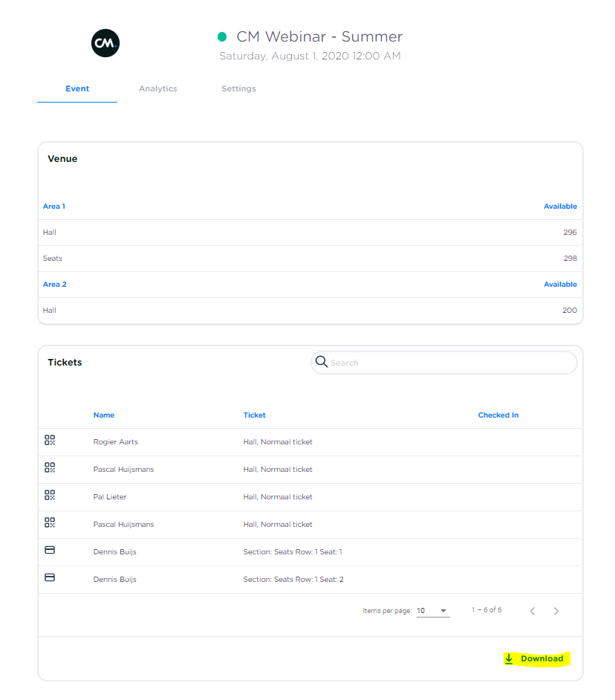Open the Settings tab
This screenshot has height=700, width=615.
tap(238, 88)
